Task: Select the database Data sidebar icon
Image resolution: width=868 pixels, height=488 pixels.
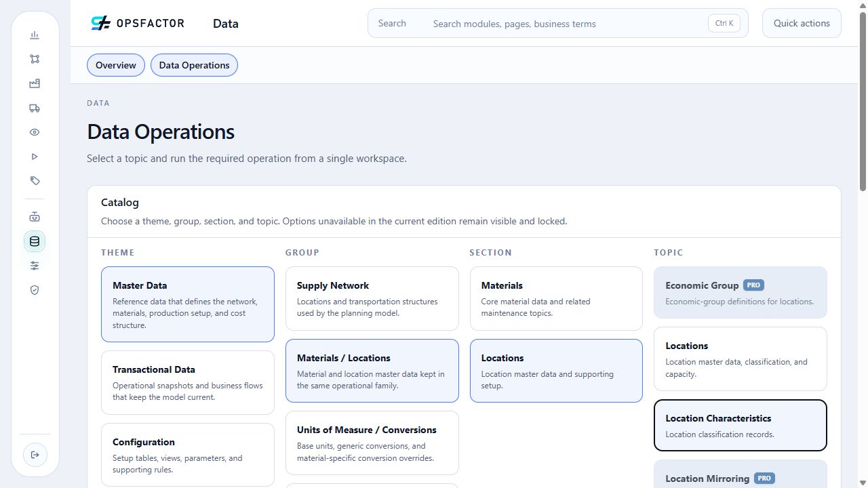Action: (35, 241)
